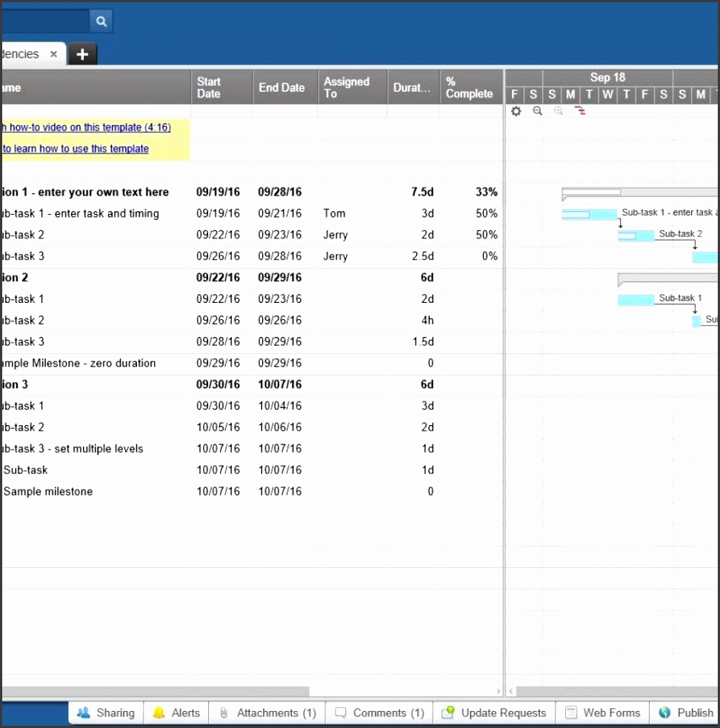Collapse the Section 2 parent row
Viewport: 720px width, 728px height.
coord(2,277)
